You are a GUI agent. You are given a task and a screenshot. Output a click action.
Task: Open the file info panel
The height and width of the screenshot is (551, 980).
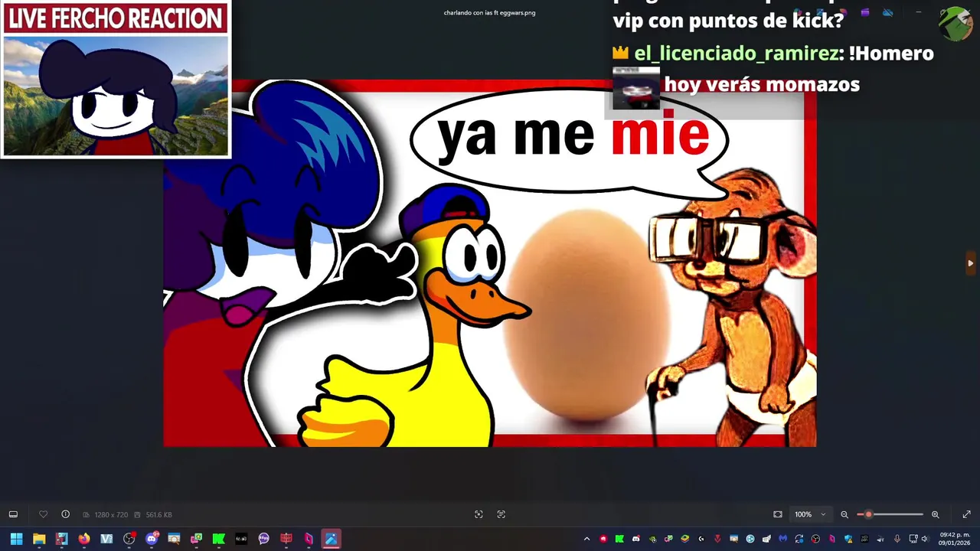click(x=65, y=514)
